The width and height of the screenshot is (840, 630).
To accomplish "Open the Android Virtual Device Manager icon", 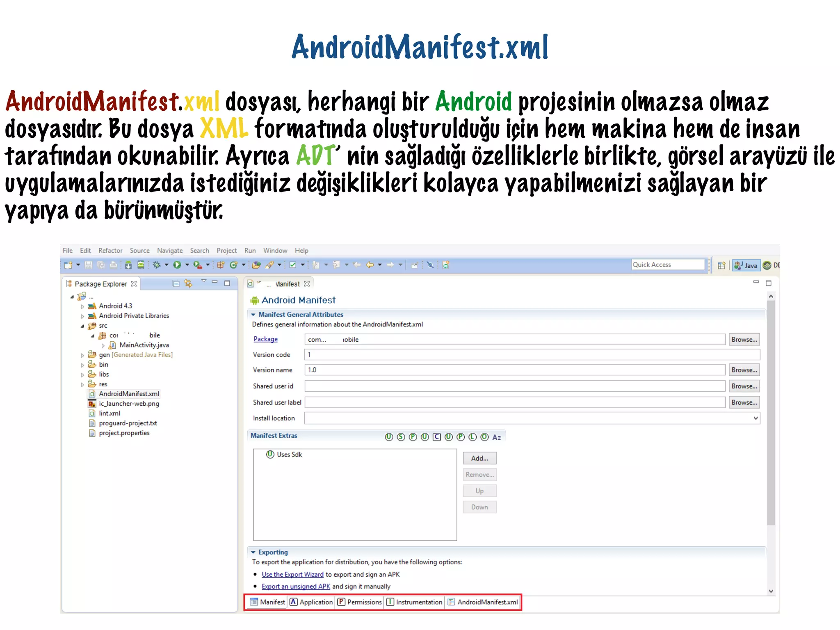I will 141,265.
